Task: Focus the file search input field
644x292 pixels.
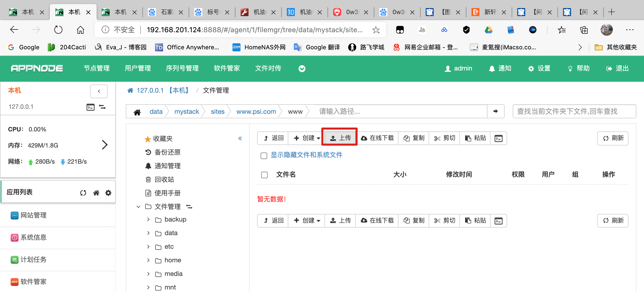Action: coord(574,111)
